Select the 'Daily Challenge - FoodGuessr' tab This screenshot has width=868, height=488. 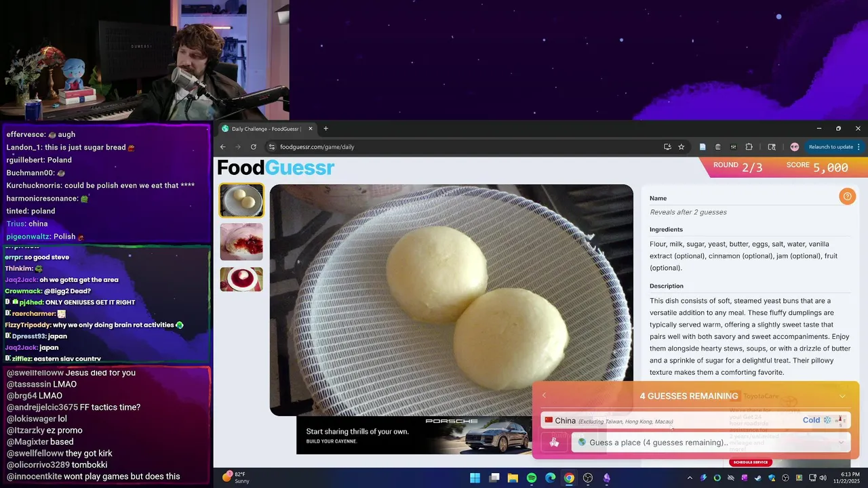point(267,129)
